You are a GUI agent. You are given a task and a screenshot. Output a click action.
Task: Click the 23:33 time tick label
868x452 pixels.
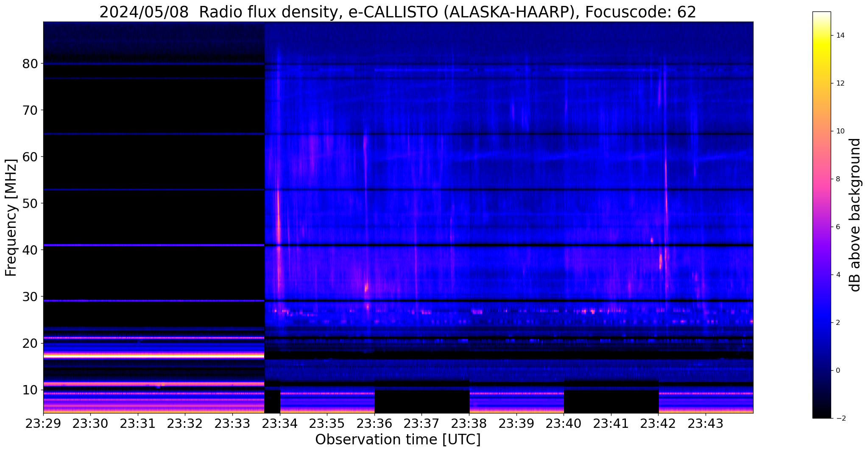(x=232, y=424)
